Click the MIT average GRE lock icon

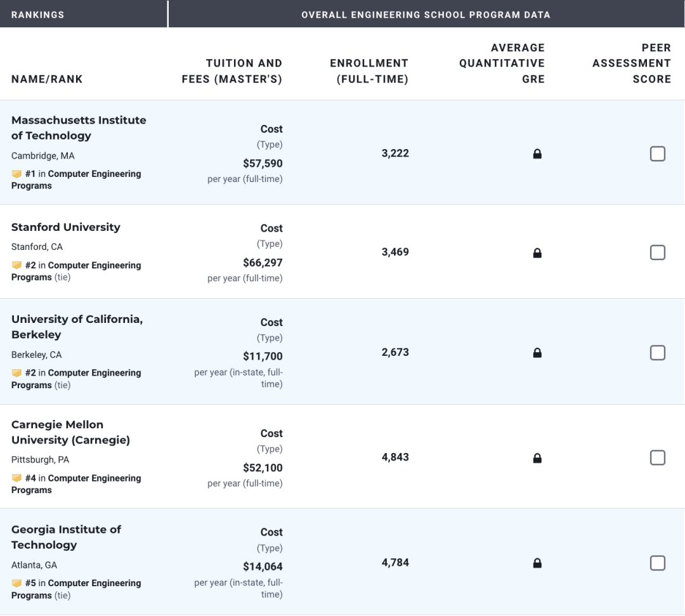[x=537, y=154]
